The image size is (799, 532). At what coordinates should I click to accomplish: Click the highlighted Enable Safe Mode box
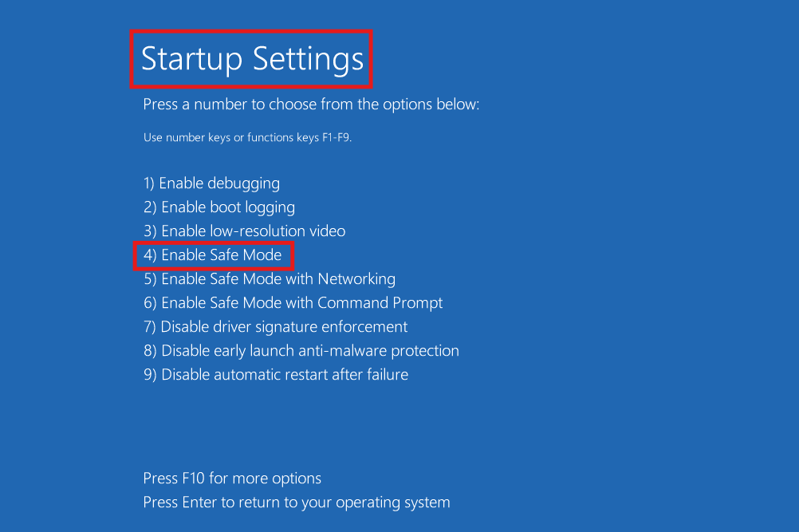coord(212,254)
